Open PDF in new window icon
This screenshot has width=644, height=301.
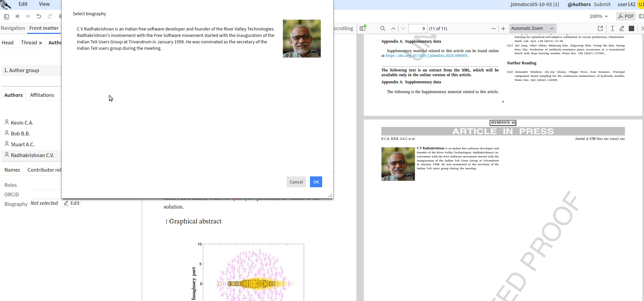(x=600, y=28)
